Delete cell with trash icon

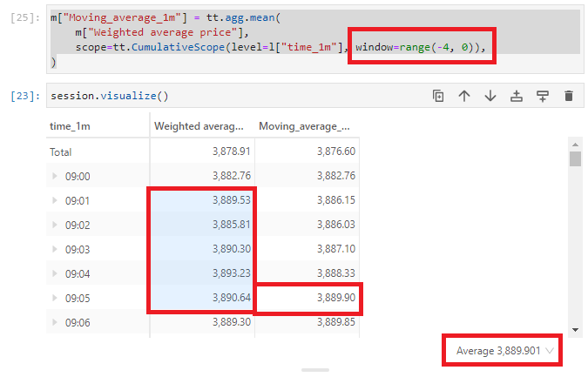coord(569,96)
